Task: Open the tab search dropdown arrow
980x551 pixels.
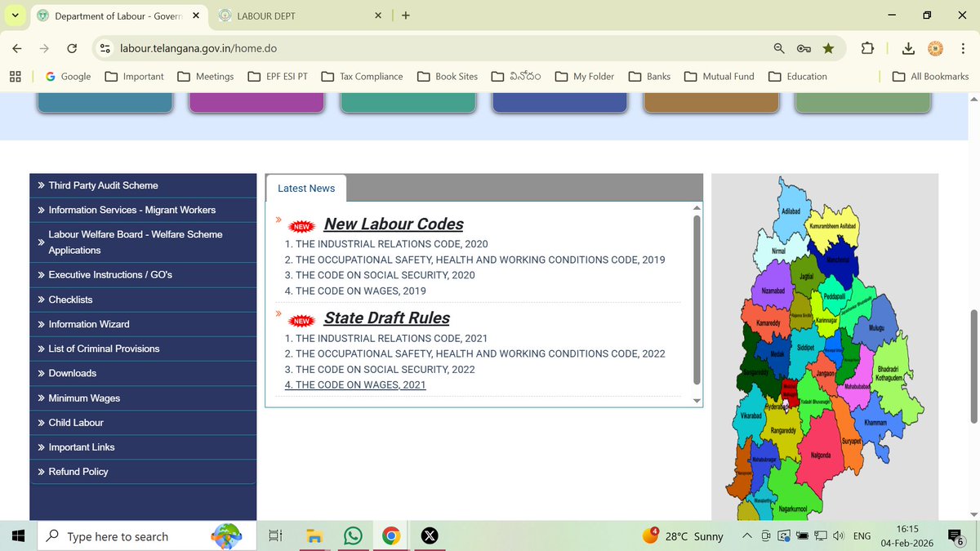Action: [x=16, y=15]
